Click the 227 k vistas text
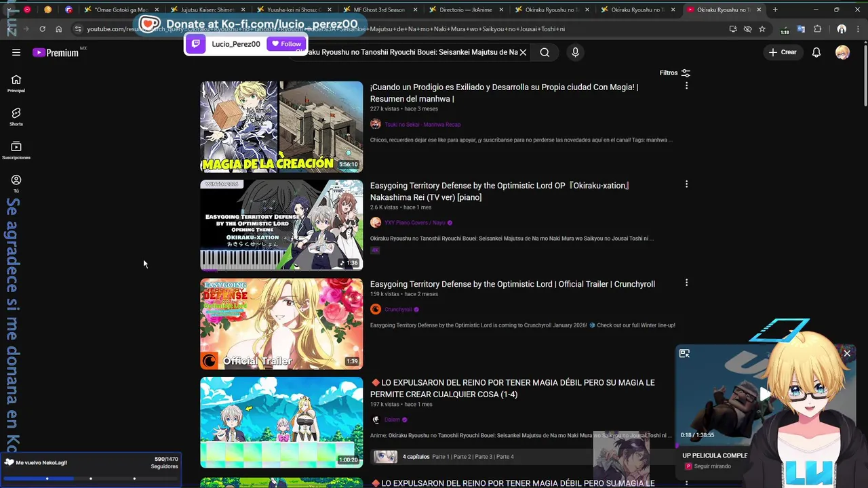868x488 pixels. 384,109
